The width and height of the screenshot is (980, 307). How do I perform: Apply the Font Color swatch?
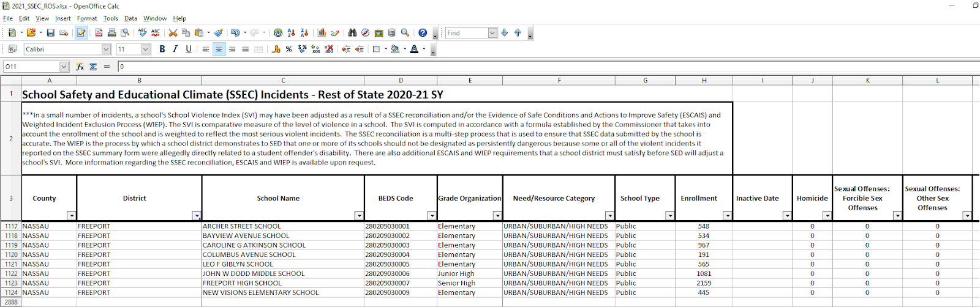tap(415, 49)
